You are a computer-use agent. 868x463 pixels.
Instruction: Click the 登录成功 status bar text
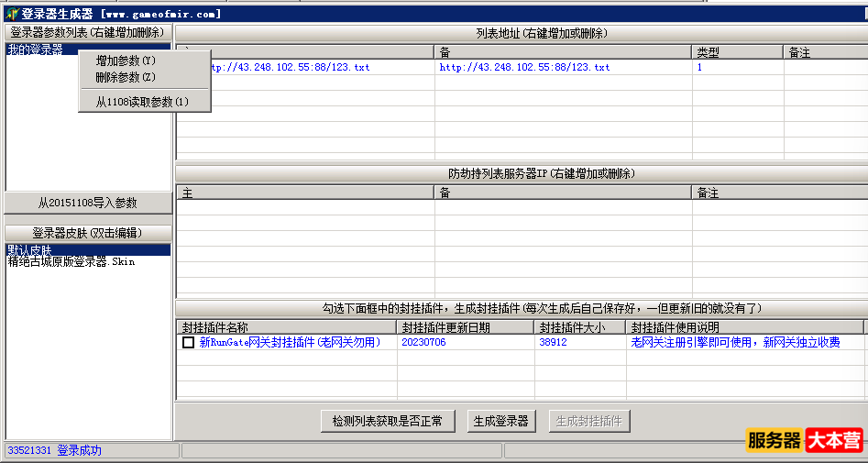(79, 451)
